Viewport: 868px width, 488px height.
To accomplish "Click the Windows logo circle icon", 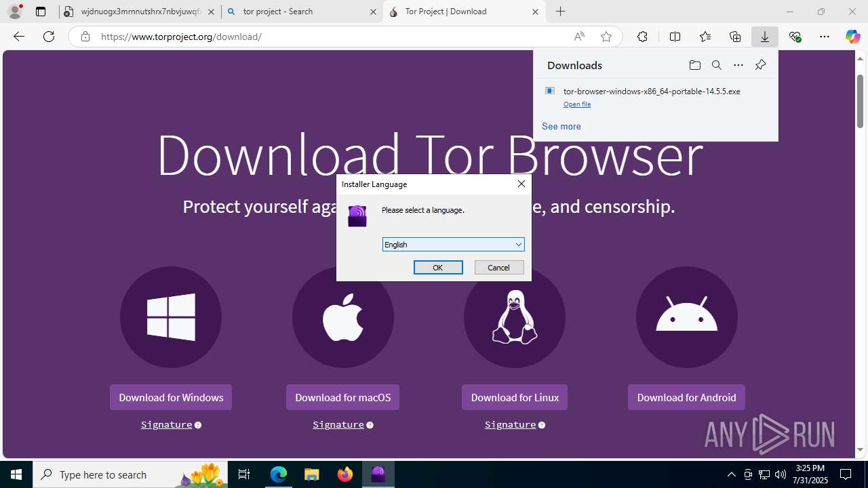I will tap(171, 317).
